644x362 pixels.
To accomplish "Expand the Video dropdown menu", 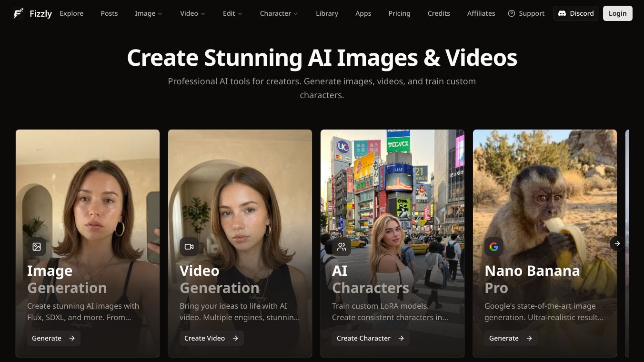I will pyautogui.click(x=192, y=13).
